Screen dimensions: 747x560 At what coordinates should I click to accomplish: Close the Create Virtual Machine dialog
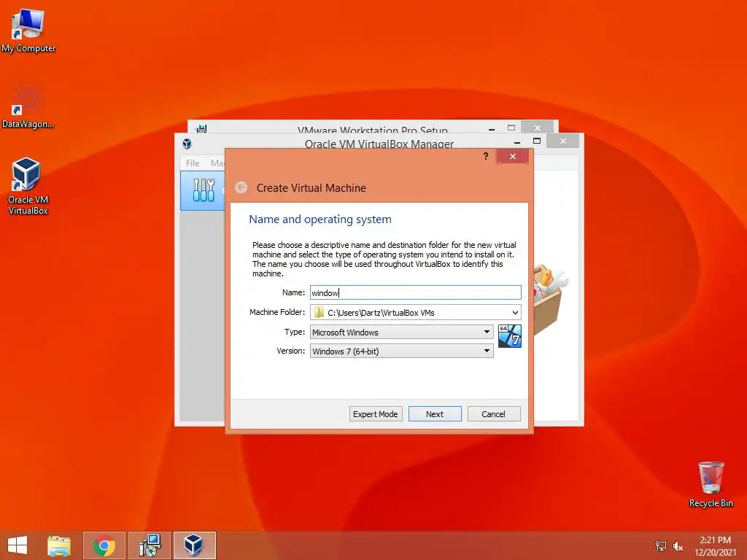click(513, 156)
